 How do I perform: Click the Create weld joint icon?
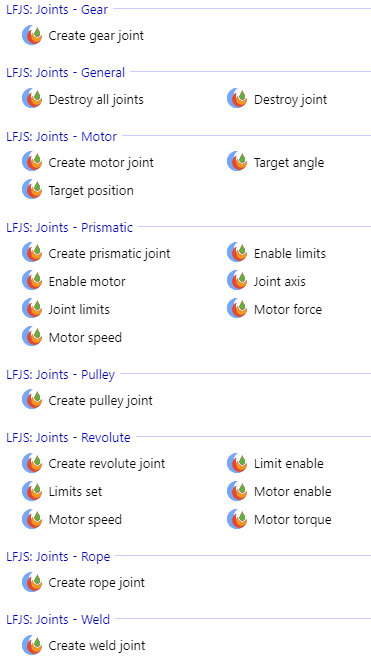point(32,645)
